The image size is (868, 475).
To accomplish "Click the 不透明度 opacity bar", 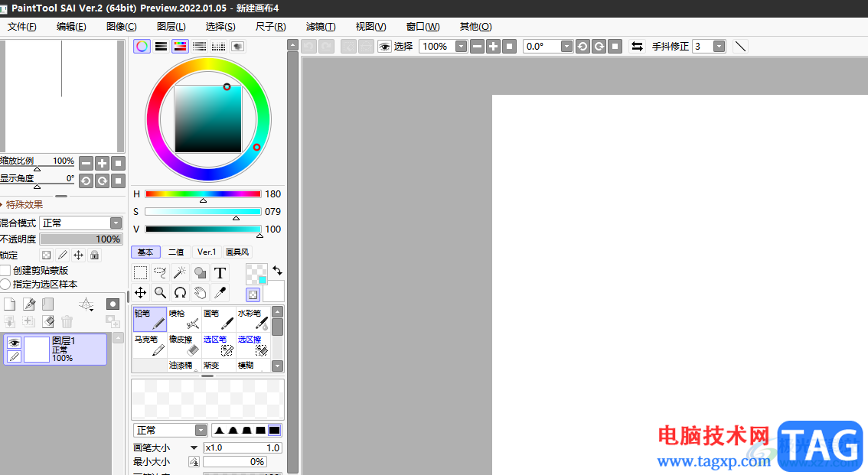I will coord(81,239).
